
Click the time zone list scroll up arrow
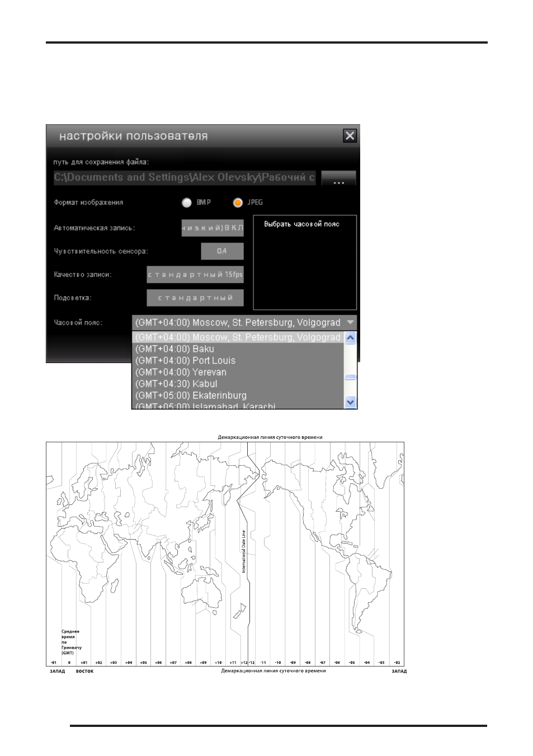click(x=351, y=338)
